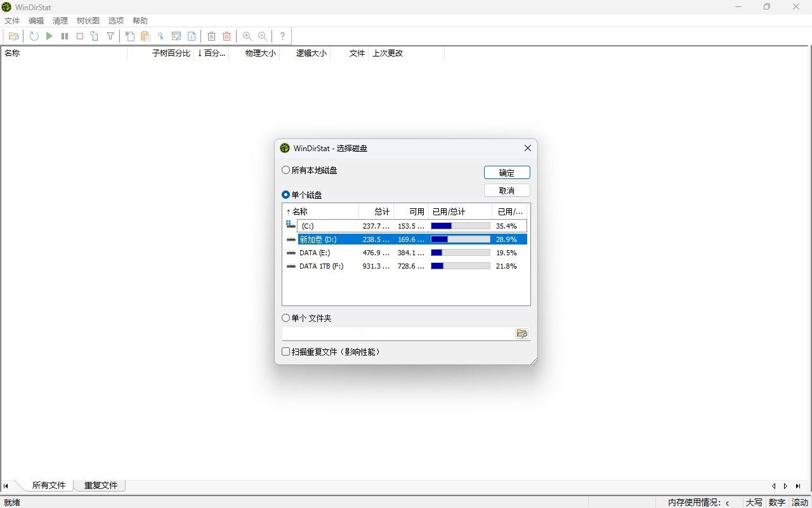Open the filter funnel icon
The image size is (812, 508).
[110, 36]
